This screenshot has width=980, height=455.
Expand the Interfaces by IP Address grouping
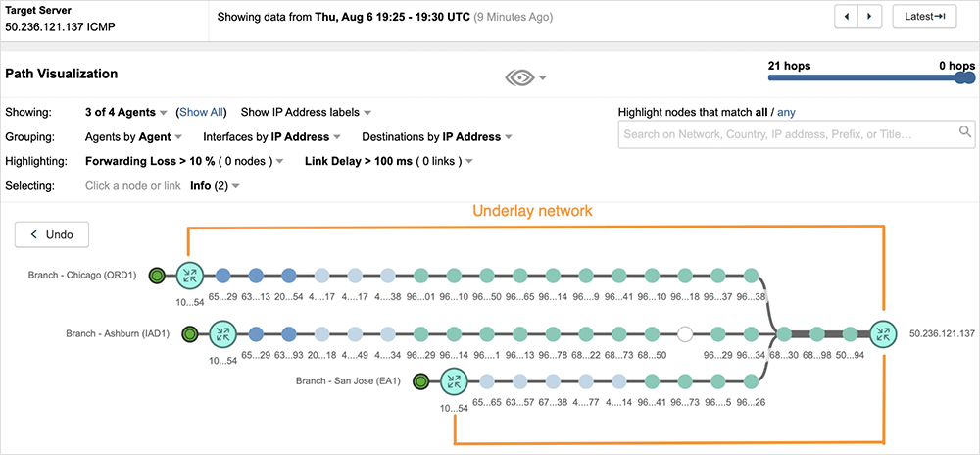(x=272, y=136)
